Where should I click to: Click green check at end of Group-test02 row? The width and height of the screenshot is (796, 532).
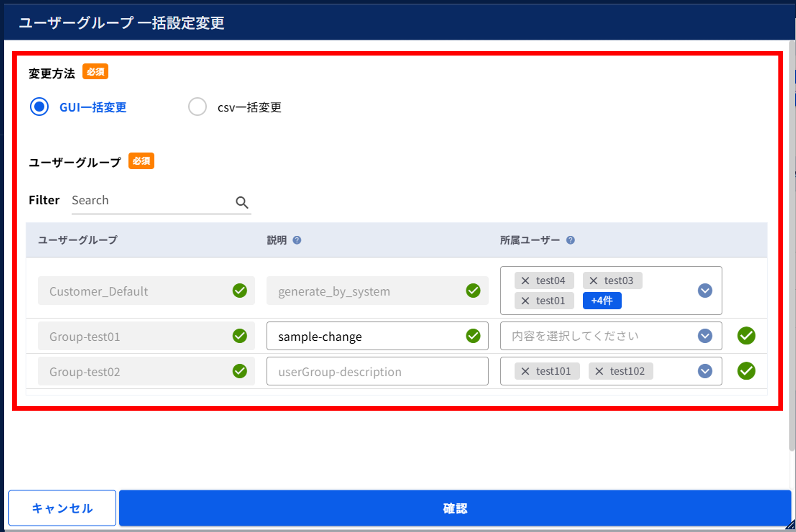click(x=746, y=371)
